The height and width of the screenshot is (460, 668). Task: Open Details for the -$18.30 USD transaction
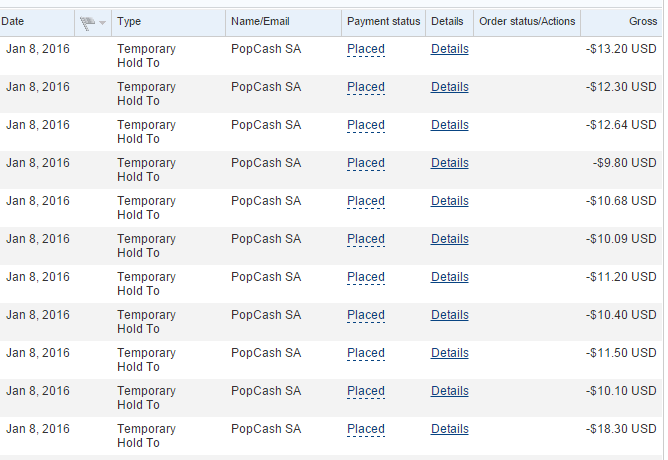coord(449,429)
